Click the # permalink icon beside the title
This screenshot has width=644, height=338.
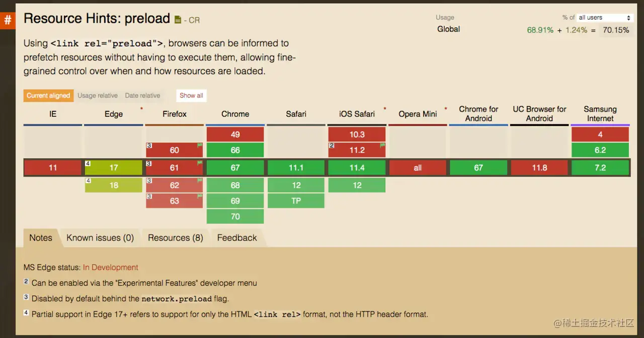point(8,20)
